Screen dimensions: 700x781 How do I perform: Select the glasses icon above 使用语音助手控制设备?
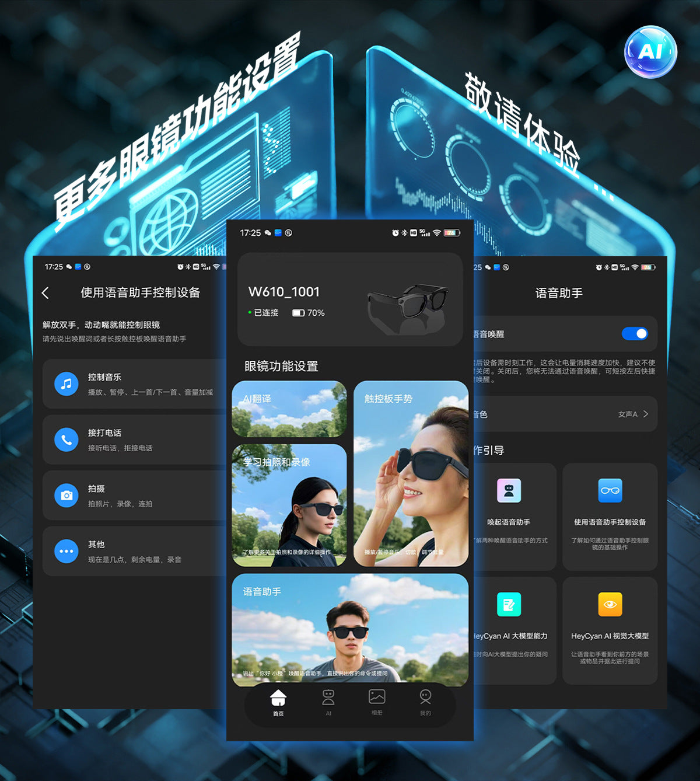click(610, 490)
